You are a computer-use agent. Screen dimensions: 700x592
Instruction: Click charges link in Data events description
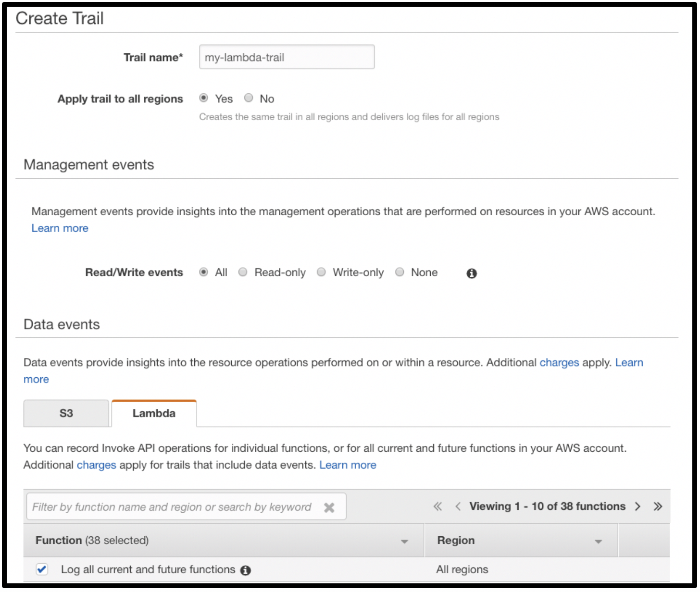[559, 362]
